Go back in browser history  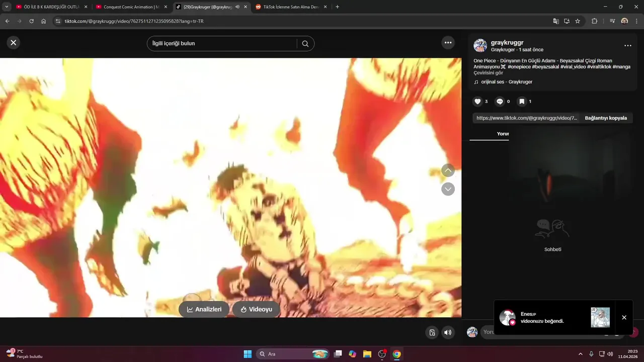pos(7,21)
